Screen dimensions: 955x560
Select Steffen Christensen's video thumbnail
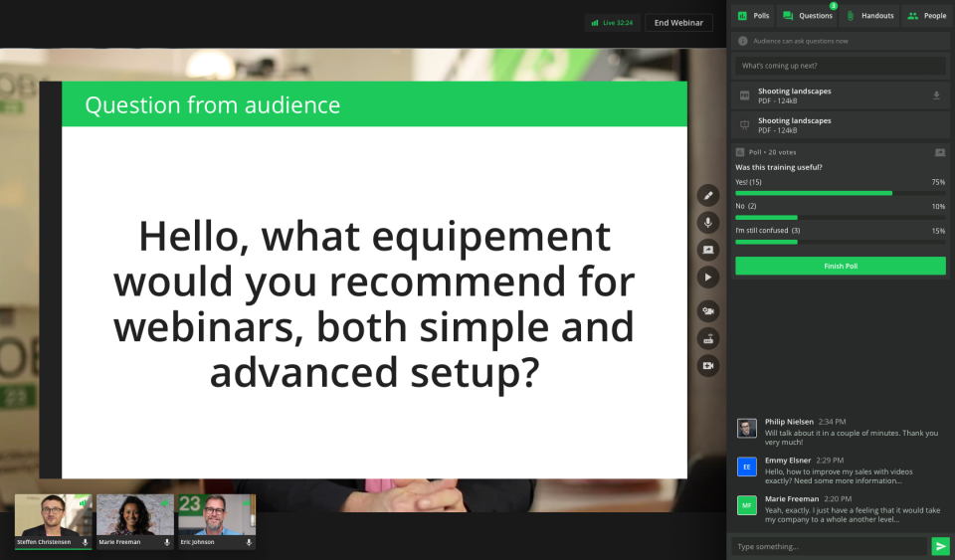(53, 521)
